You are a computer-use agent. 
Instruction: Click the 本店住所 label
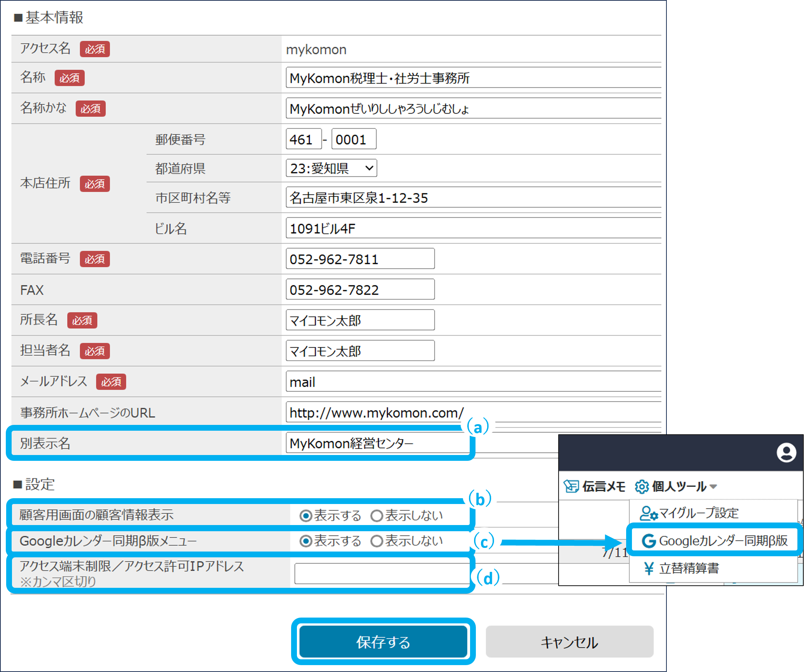45,183
